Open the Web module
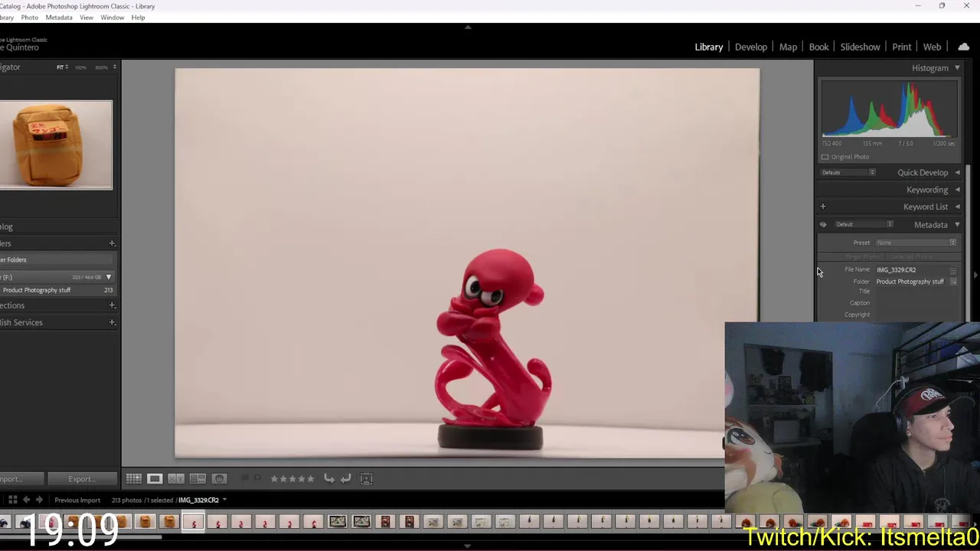Screen dimensions: 980x551 point(932,47)
